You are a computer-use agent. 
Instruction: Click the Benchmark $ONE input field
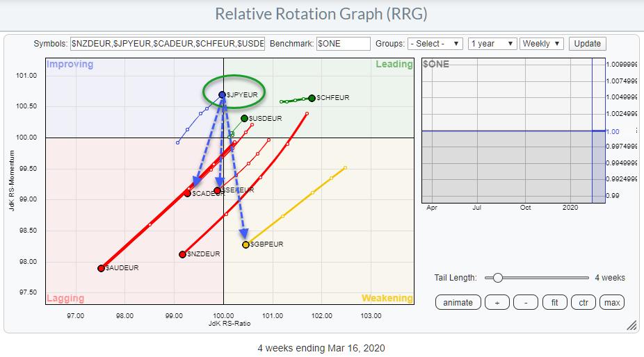(343, 44)
